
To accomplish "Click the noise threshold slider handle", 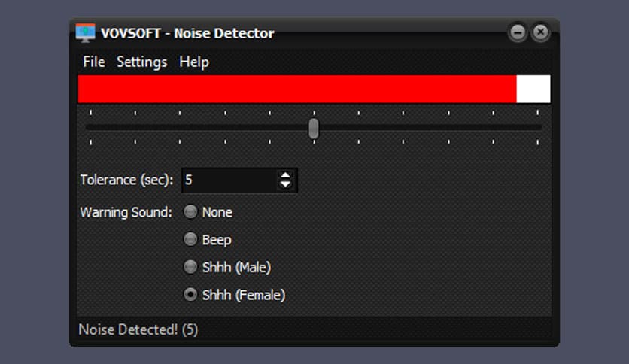I will pyautogui.click(x=313, y=129).
